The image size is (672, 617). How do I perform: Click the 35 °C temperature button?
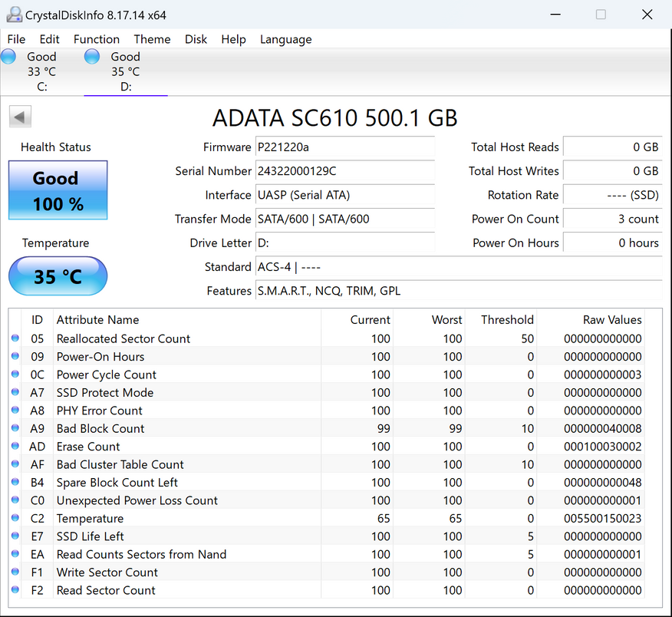pos(58,276)
